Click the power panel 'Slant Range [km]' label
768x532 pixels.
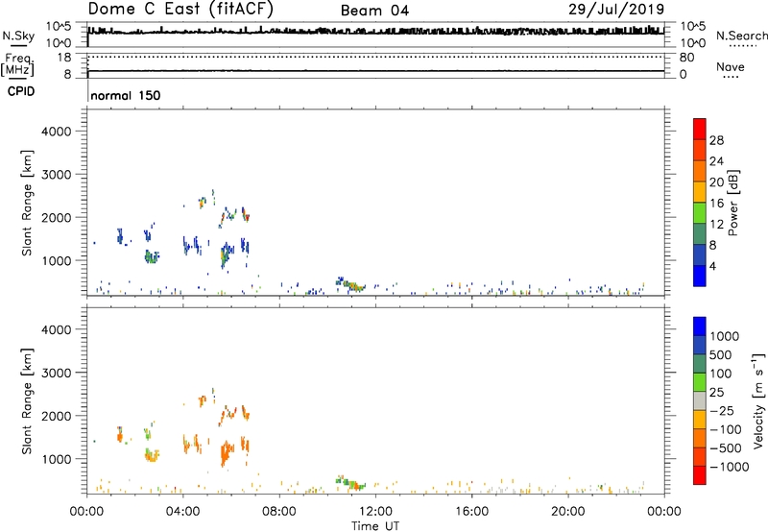(28, 203)
